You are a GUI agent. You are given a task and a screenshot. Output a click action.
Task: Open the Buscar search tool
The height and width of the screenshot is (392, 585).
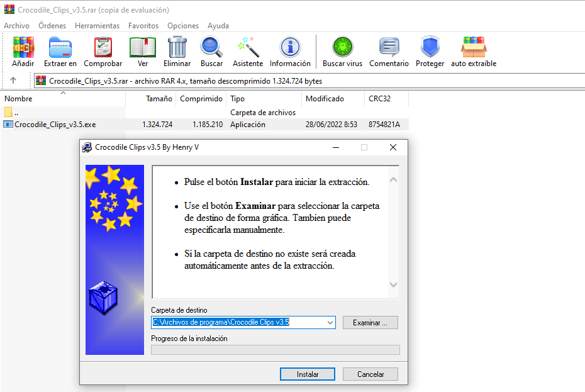pos(211,50)
